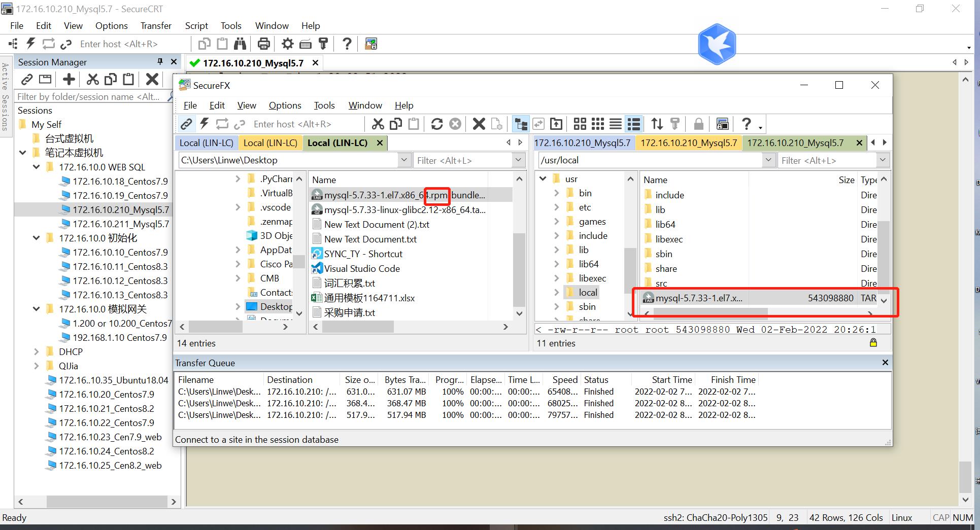Screen dimensions: 980x530
Task: Select the sbin folder in remote file list
Action: click(x=663, y=254)
